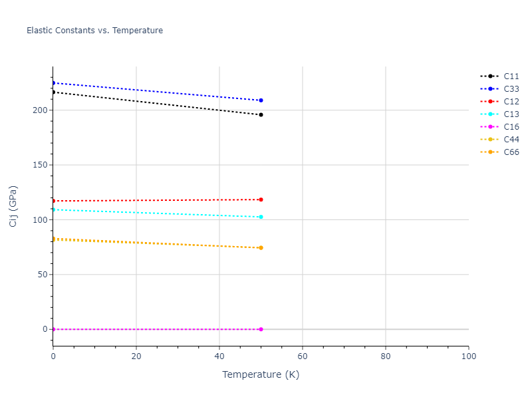Toggle the C12 legend entry
This screenshot has width=532, height=399.
pos(511,102)
